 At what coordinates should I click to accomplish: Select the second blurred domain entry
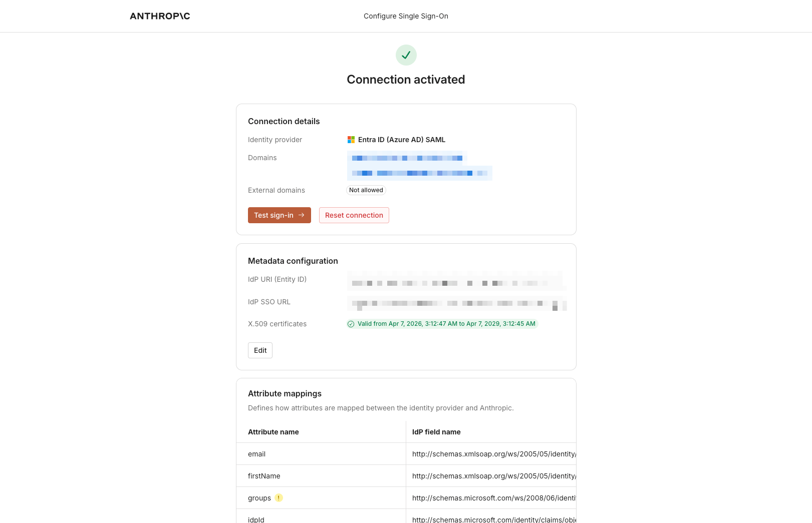(419, 173)
